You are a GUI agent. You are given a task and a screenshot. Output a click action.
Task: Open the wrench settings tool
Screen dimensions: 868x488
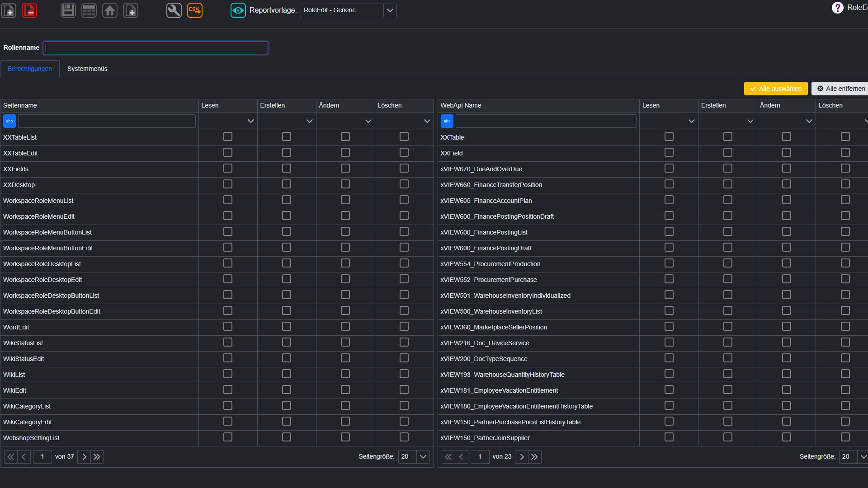tap(174, 10)
